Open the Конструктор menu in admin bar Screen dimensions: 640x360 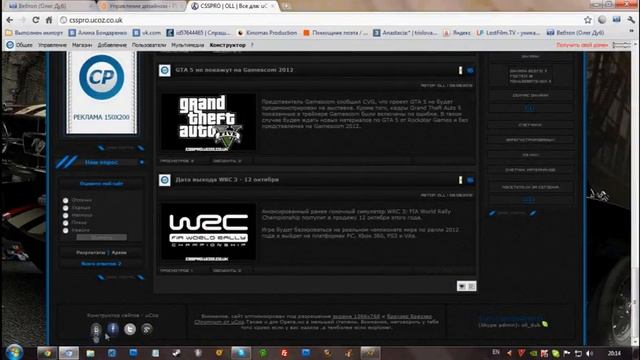(228, 45)
